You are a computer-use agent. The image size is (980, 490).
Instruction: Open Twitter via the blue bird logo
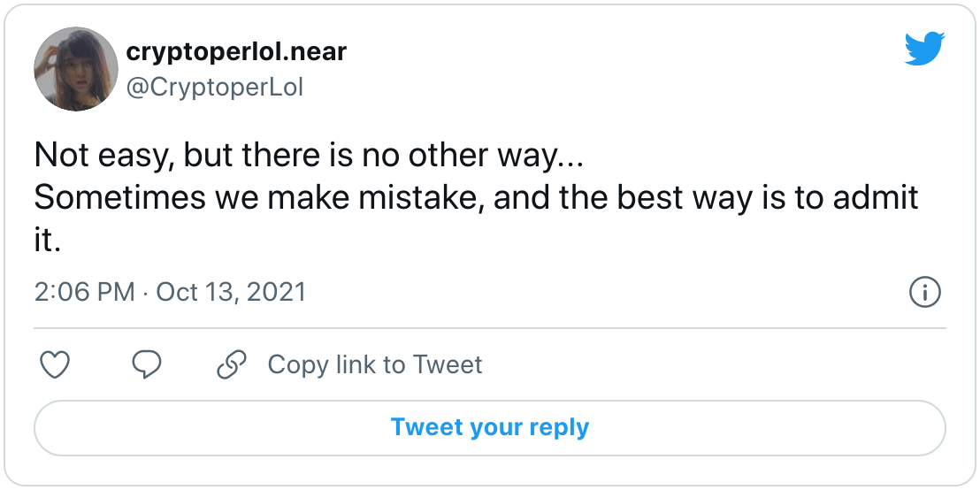click(x=925, y=50)
